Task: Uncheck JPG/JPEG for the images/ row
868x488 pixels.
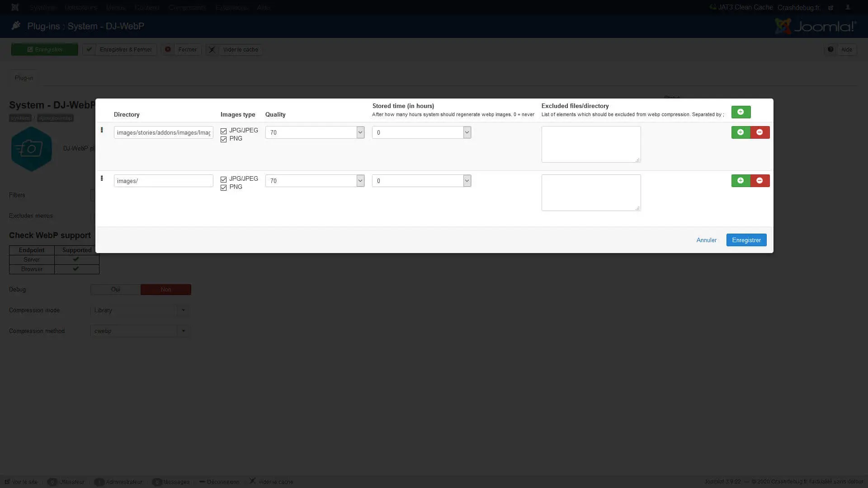Action: (x=223, y=179)
